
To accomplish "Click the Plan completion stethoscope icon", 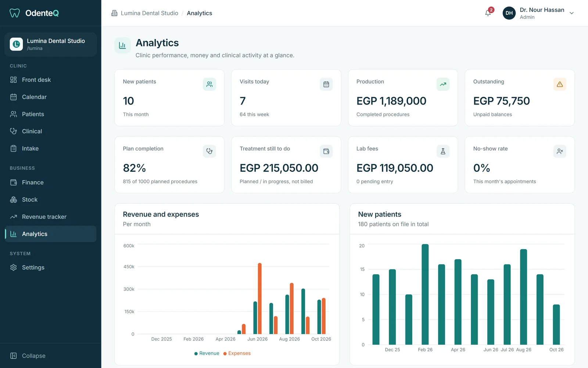I will [x=209, y=151].
